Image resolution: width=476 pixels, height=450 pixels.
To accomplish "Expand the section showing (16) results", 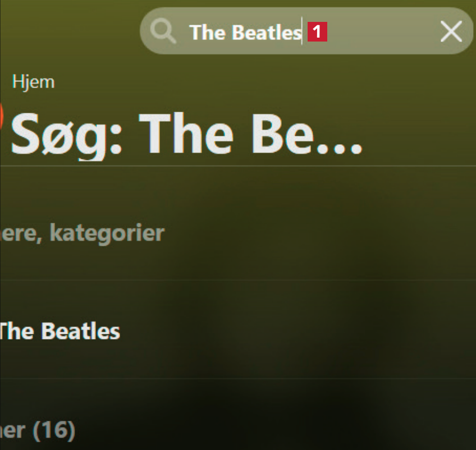I will [36, 430].
